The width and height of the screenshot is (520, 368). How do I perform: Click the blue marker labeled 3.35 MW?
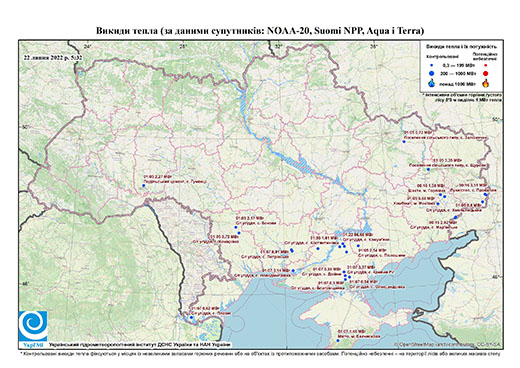click(x=428, y=169)
